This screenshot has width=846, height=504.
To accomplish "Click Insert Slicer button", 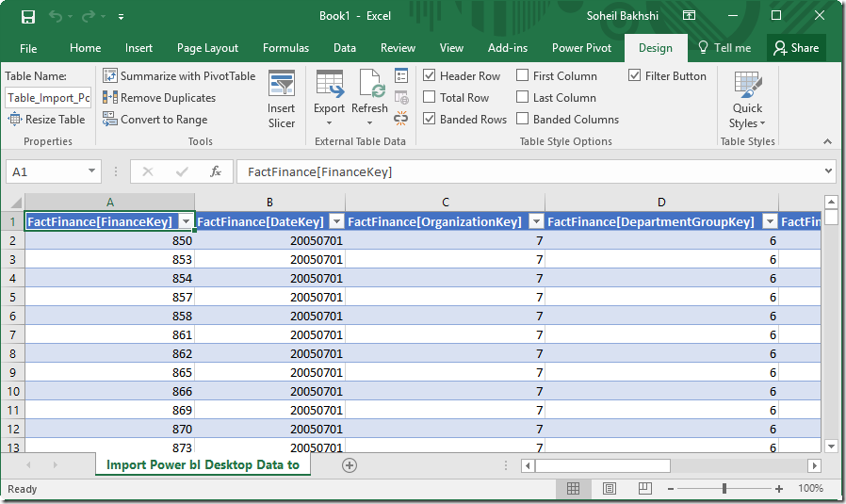I will [282, 100].
